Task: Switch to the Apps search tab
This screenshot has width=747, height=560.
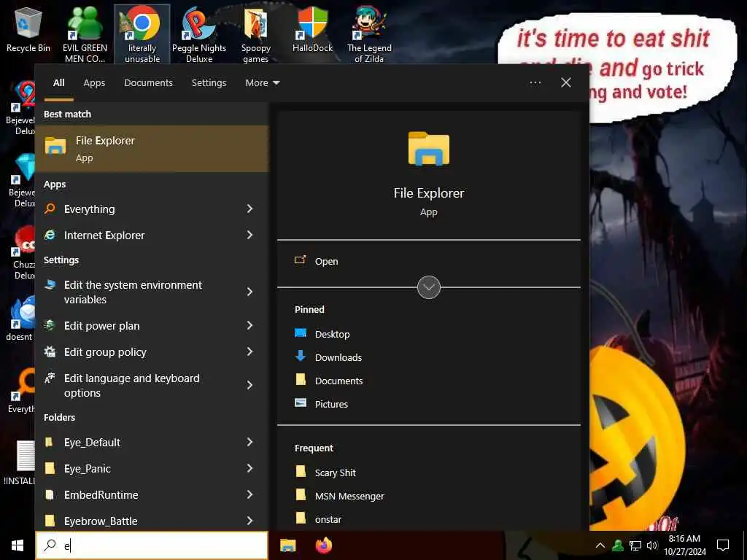Action: [x=94, y=83]
